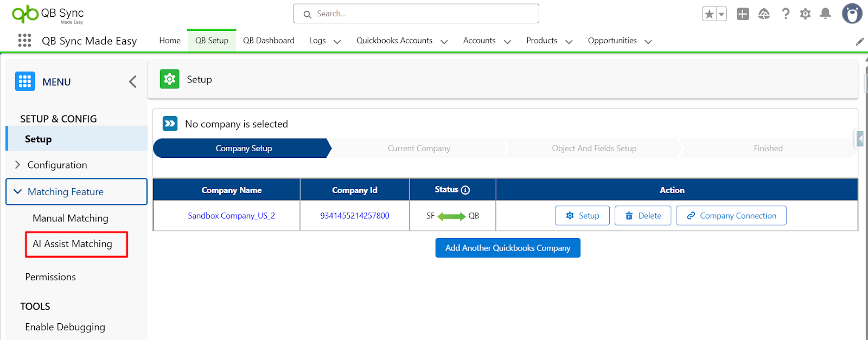Expand the Logs tab dropdown chevron

pos(337,42)
